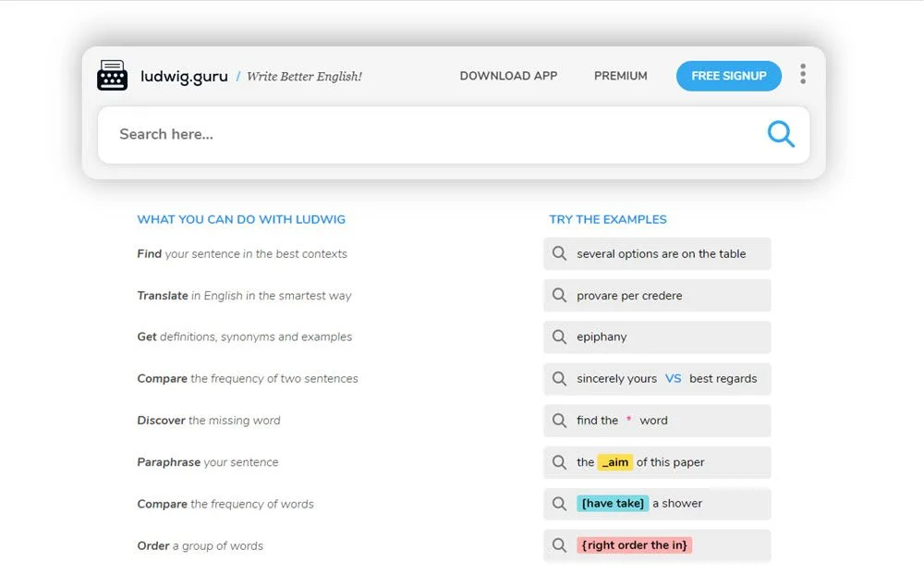Viewport: 924px width, 587px height.
Task: Open the DOWNLOAD APP menu item
Action: tap(508, 76)
